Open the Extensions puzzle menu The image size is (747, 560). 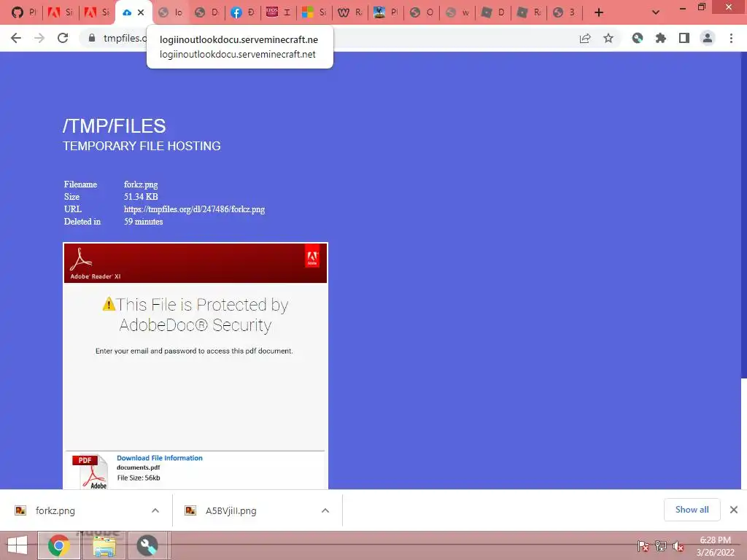coord(661,38)
